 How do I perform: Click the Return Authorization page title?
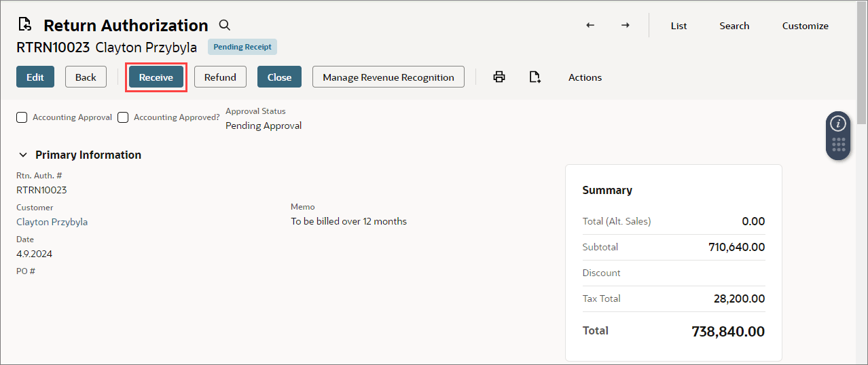(x=126, y=25)
